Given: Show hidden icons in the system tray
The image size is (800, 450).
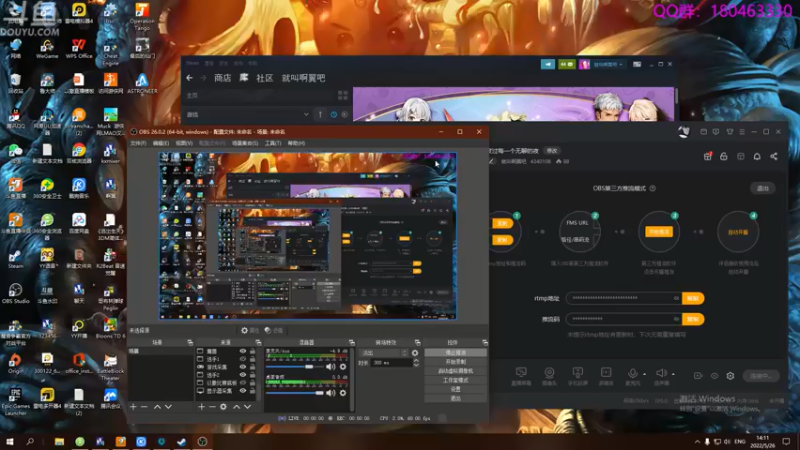Looking at the screenshot, I should [697, 441].
